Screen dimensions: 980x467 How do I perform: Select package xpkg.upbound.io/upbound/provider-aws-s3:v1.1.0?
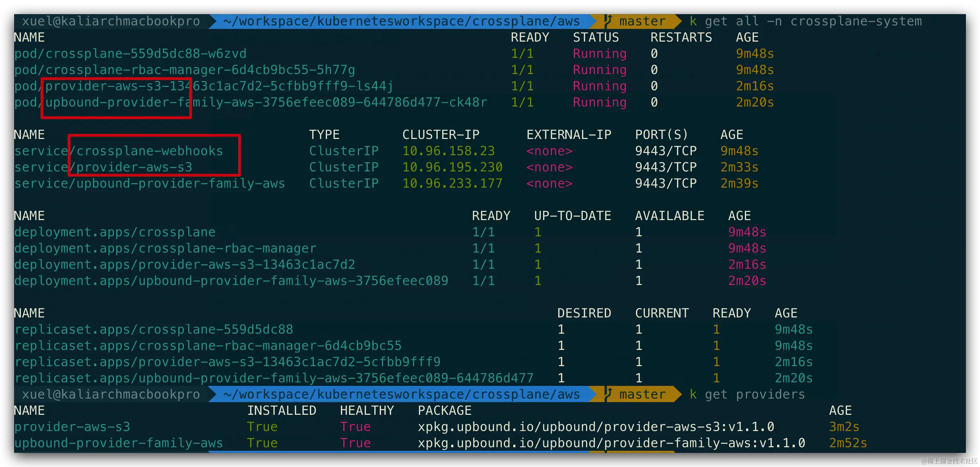tap(596, 427)
